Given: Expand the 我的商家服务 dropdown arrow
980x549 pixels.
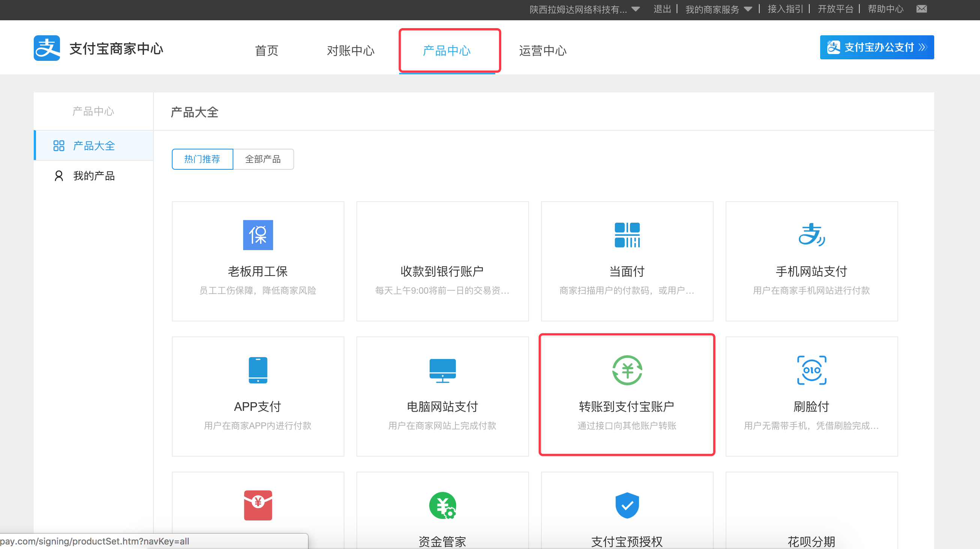Looking at the screenshot, I should tap(747, 9).
